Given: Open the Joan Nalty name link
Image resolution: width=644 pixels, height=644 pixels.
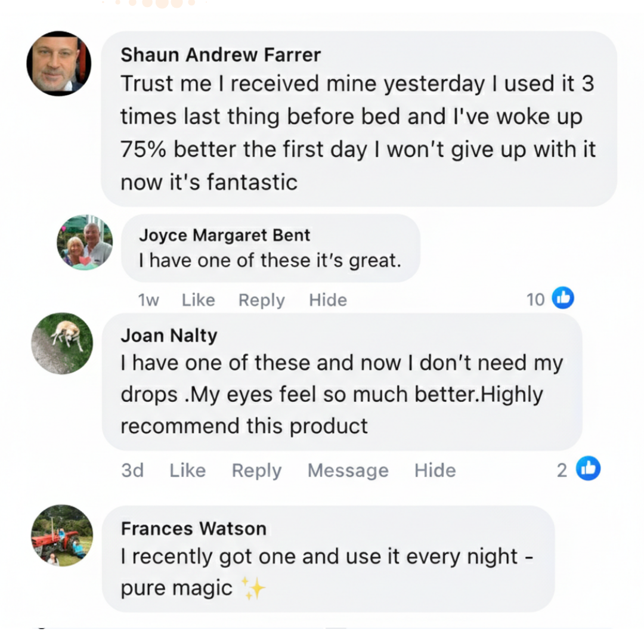Looking at the screenshot, I should coord(169,336).
